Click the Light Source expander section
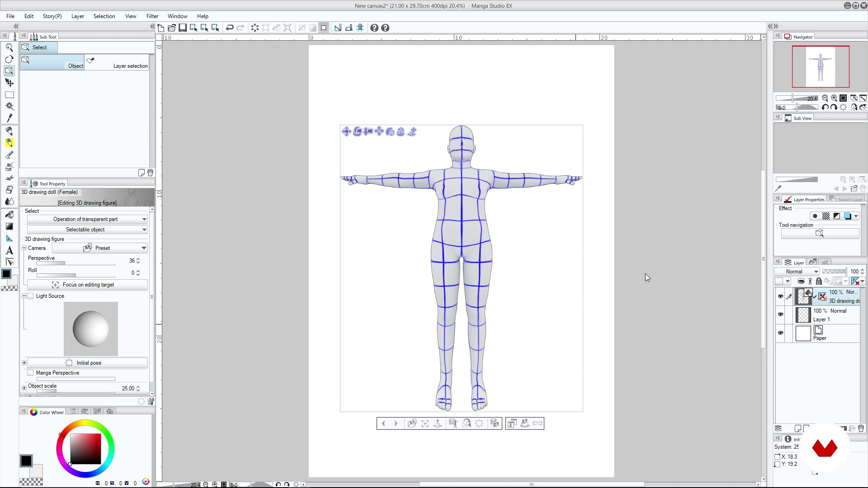 pos(24,296)
